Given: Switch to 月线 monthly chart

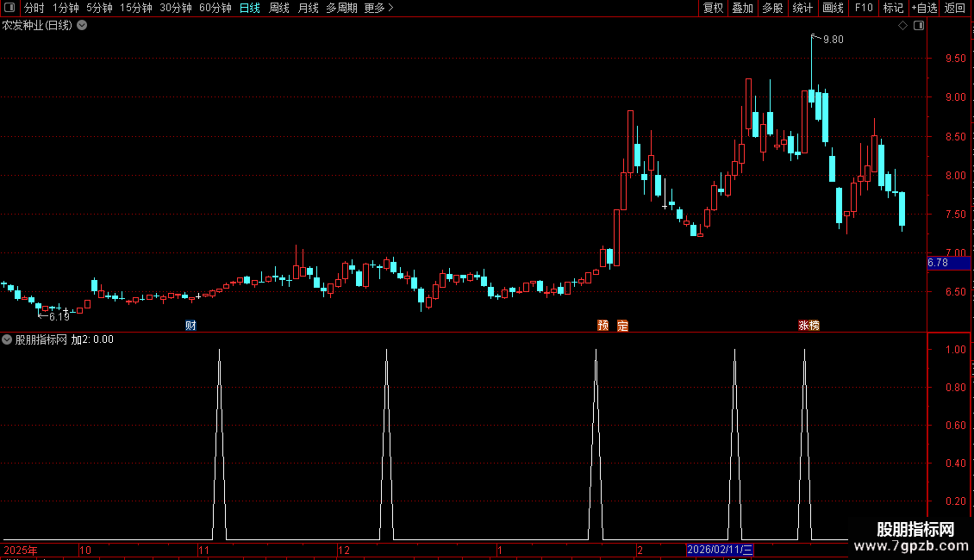Looking at the screenshot, I should [308, 8].
